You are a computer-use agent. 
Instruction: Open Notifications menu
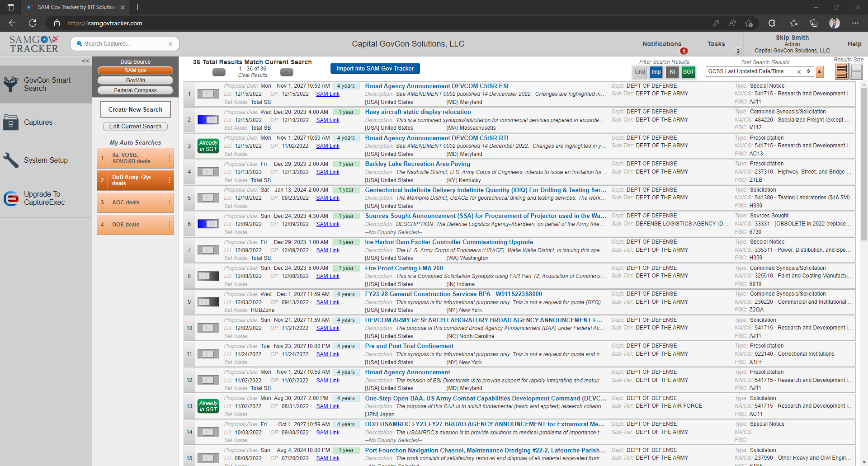662,44
